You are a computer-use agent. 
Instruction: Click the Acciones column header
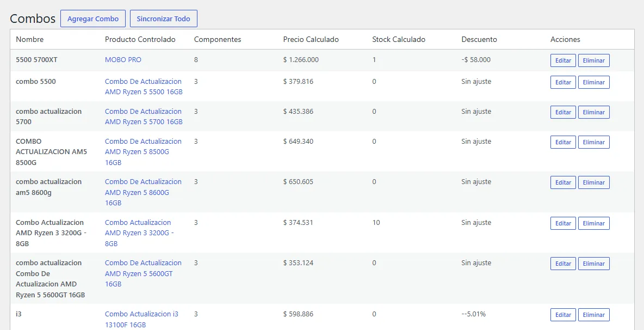tap(565, 39)
